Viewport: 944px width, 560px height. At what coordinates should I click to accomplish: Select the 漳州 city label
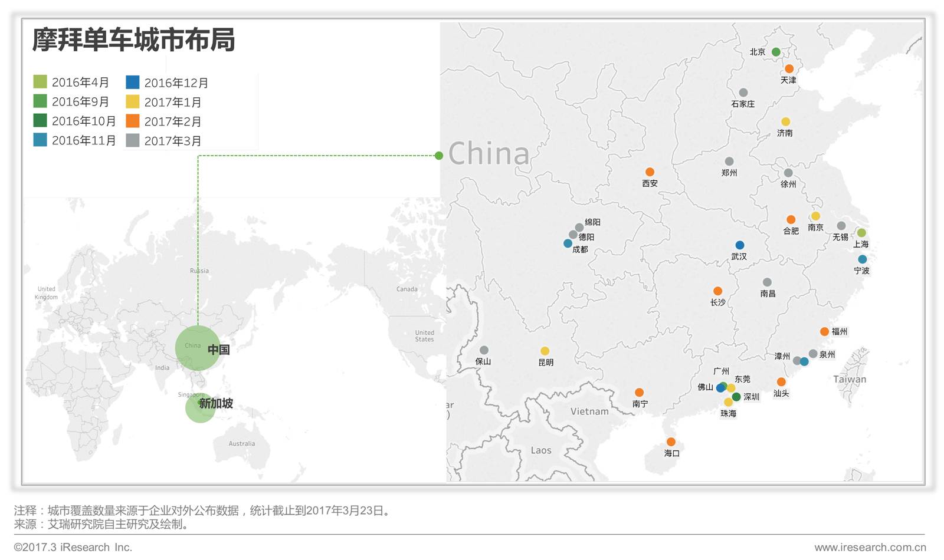click(x=782, y=356)
